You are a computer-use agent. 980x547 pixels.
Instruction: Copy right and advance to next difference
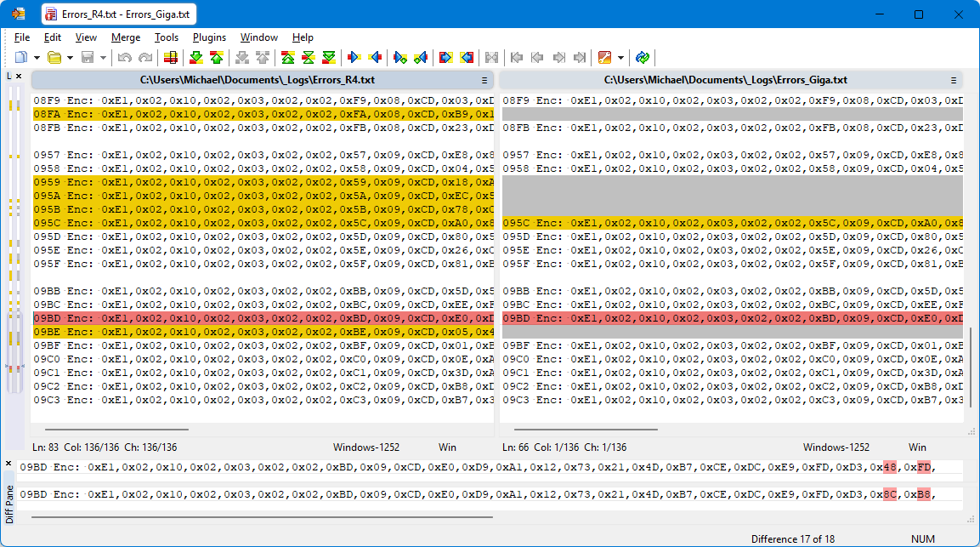(400, 58)
